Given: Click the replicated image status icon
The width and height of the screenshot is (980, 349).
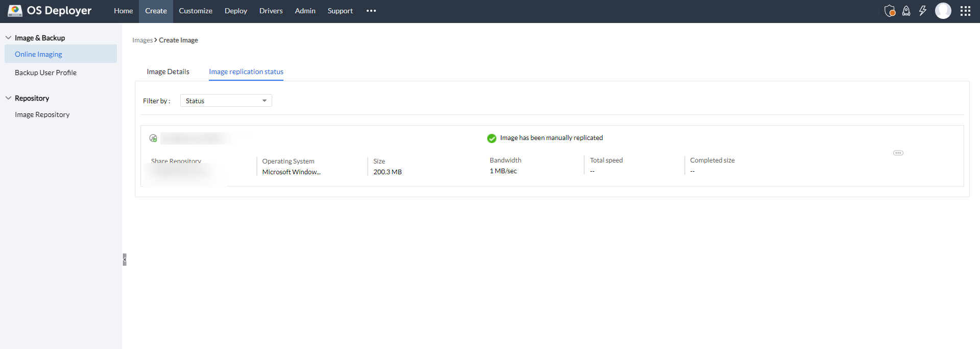Looking at the screenshot, I should [x=153, y=138].
